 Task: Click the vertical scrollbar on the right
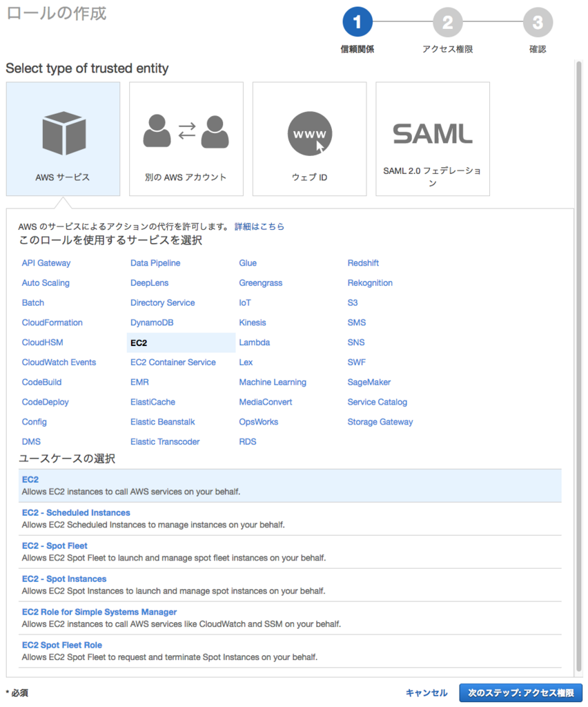(579, 367)
